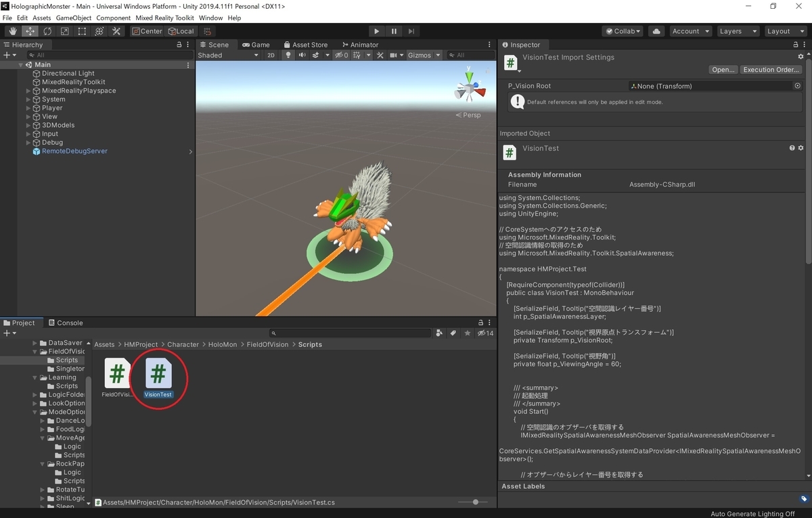Viewport: 812px width, 518px height.
Task: Click the Open... button in Inspector
Action: point(723,70)
